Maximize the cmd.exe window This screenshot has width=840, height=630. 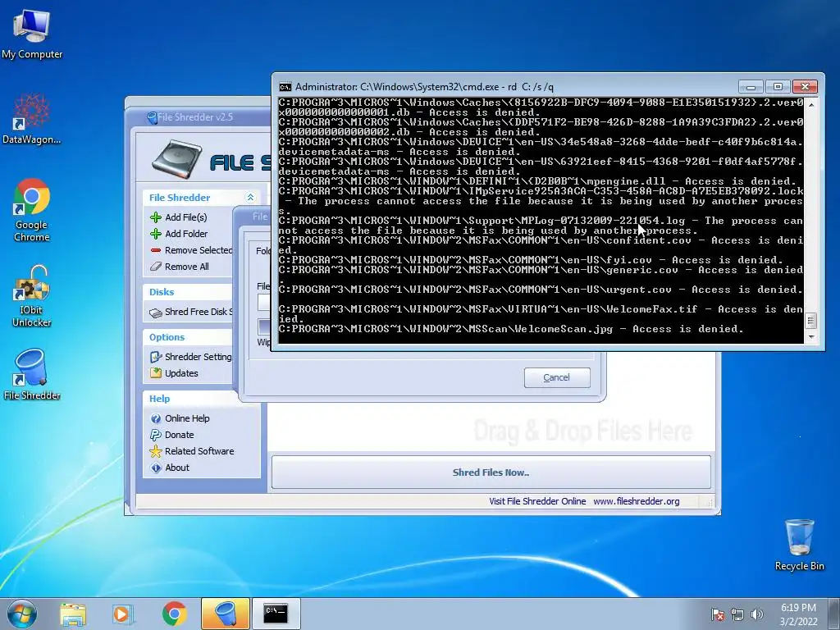(778, 87)
